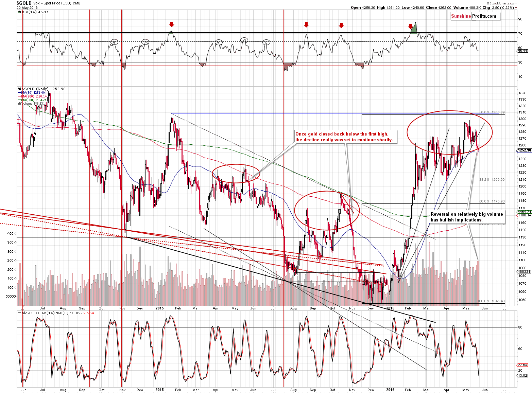This screenshot has height=393, width=532.
Task: Click the 27.64 stochastic tag on right axis
Action: 523,365
